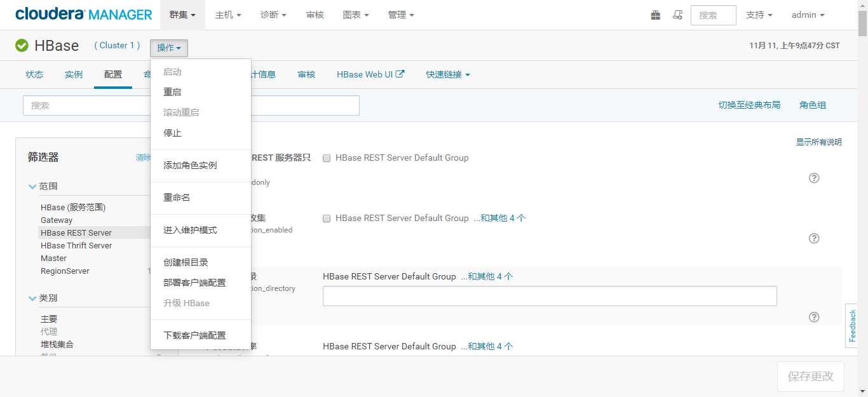Open the 主机 dropdown menu
Image resolution: width=868 pixels, height=397 pixels.
pos(228,15)
